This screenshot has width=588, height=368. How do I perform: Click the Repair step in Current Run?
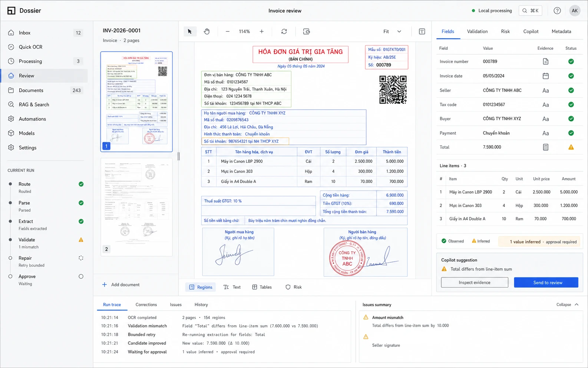click(46, 262)
